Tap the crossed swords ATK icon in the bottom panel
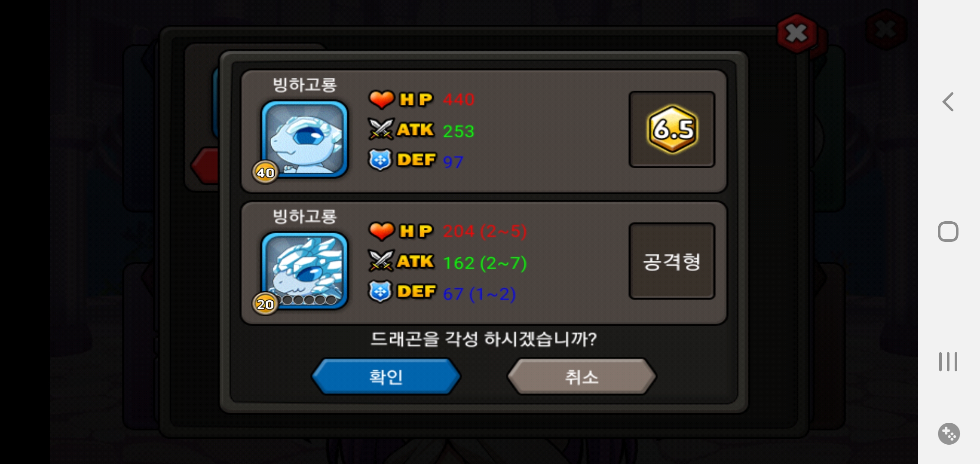980x464 pixels. point(381,261)
